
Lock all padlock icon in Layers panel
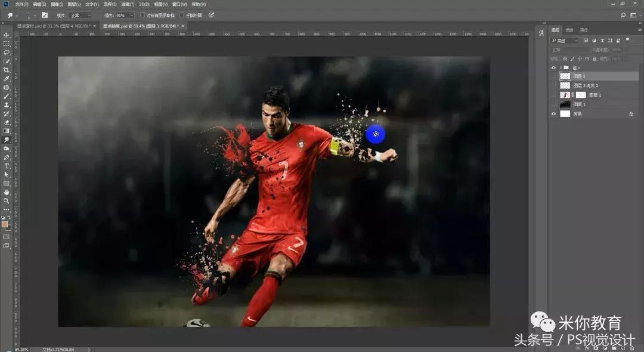(x=595, y=59)
